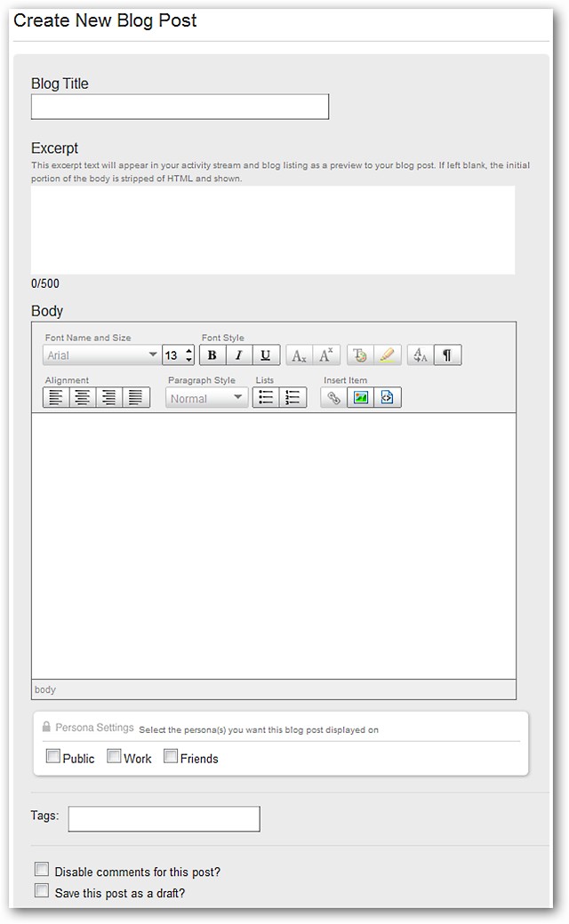This screenshot has width=569, height=924.
Task: Click the Persona Settings lock icon
Action: [x=46, y=727]
